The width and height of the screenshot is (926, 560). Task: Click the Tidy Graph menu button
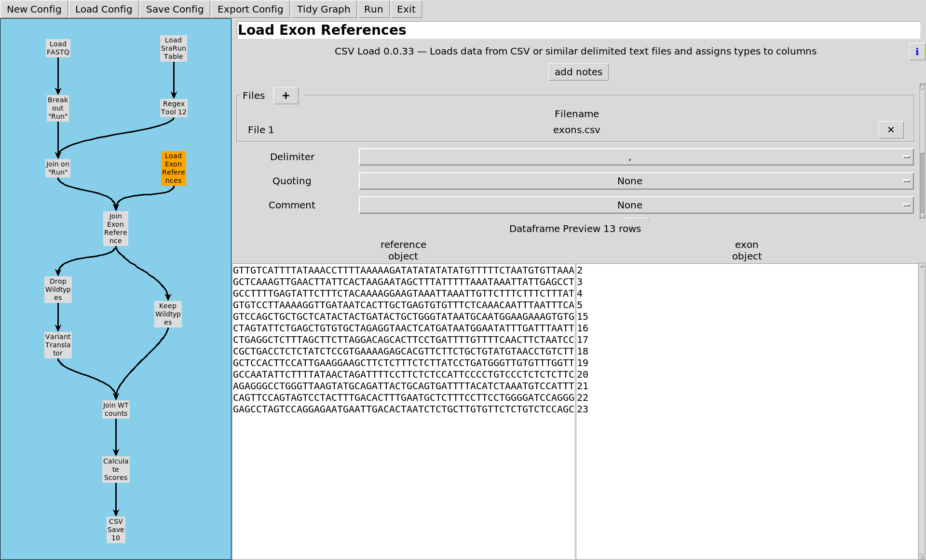click(323, 9)
